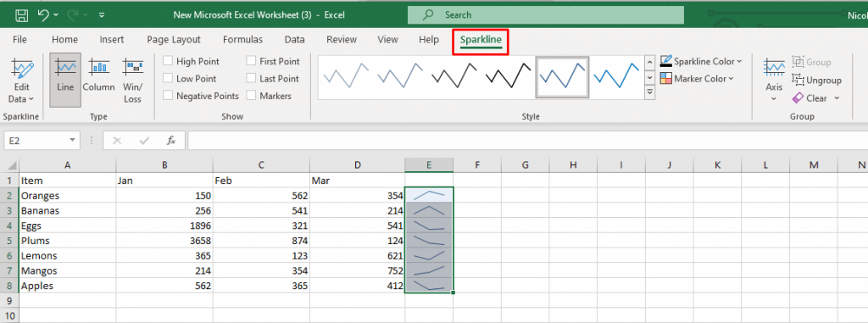Switch to the Home tab
The image size is (868, 323).
(64, 39)
